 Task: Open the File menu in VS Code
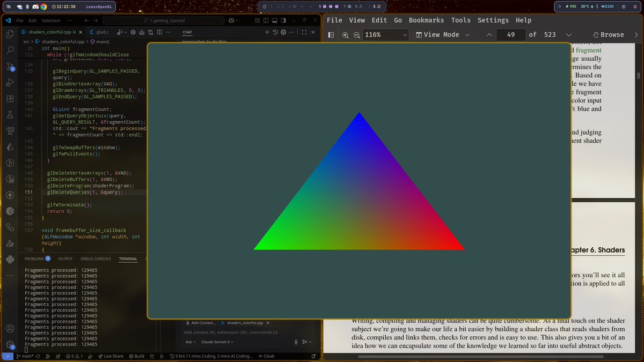tap(19, 20)
